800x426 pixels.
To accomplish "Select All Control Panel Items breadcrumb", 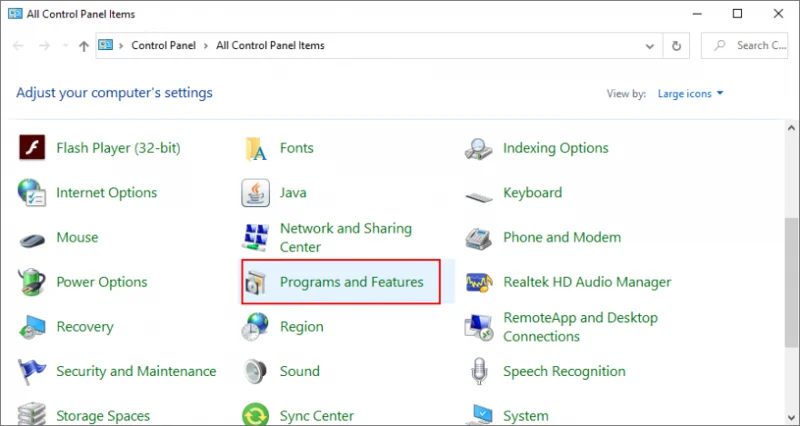I will coord(270,45).
